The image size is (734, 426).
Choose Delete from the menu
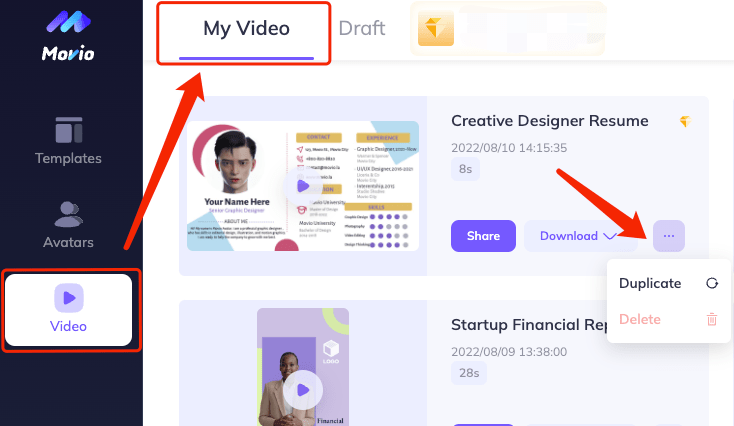click(668, 319)
